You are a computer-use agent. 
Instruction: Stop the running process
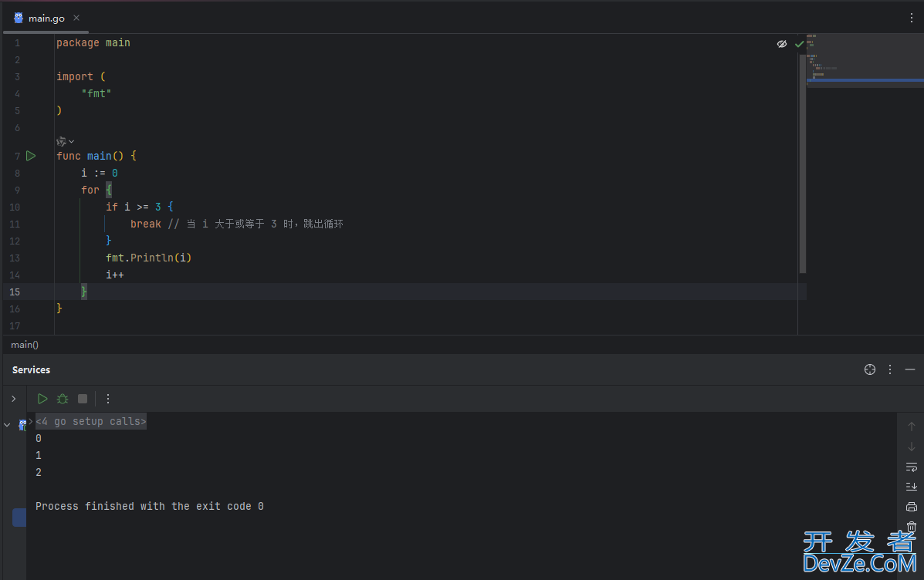[x=83, y=400]
